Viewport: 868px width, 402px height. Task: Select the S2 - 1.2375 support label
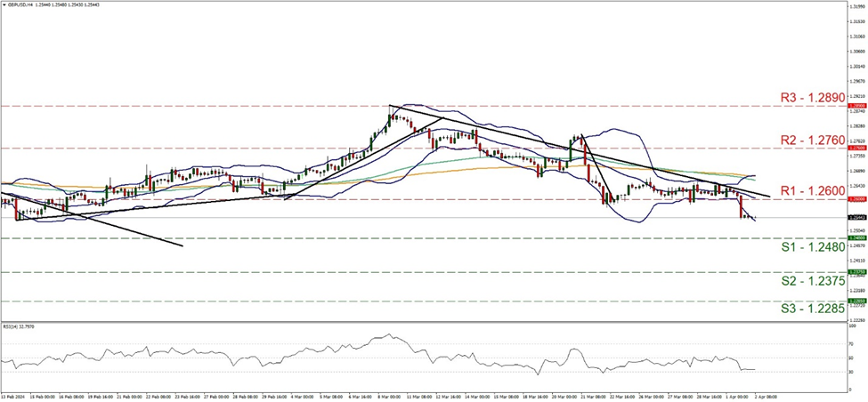(x=813, y=281)
